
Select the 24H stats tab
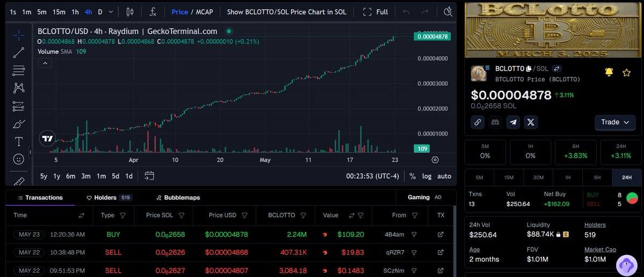pyautogui.click(x=626, y=178)
